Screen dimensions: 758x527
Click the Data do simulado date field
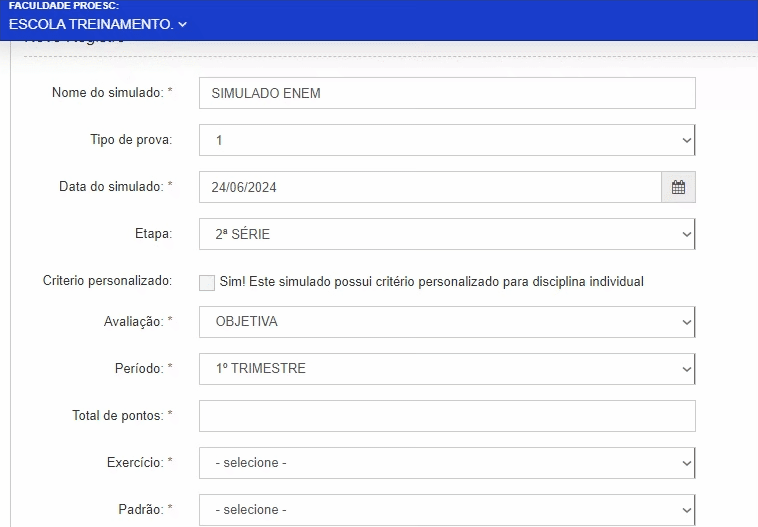pyautogui.click(x=430, y=187)
